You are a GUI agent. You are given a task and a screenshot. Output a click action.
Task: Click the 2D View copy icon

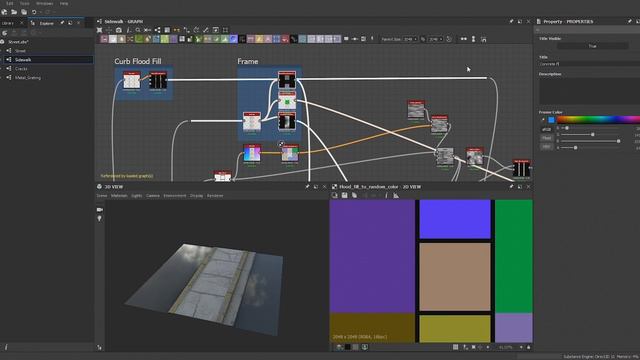pyautogui.click(x=354, y=196)
